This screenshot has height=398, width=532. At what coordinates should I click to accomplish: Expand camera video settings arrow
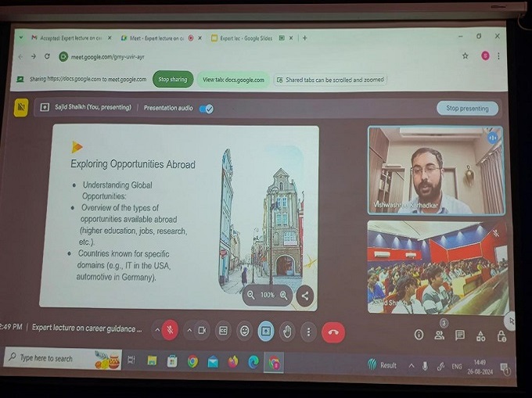(x=188, y=331)
